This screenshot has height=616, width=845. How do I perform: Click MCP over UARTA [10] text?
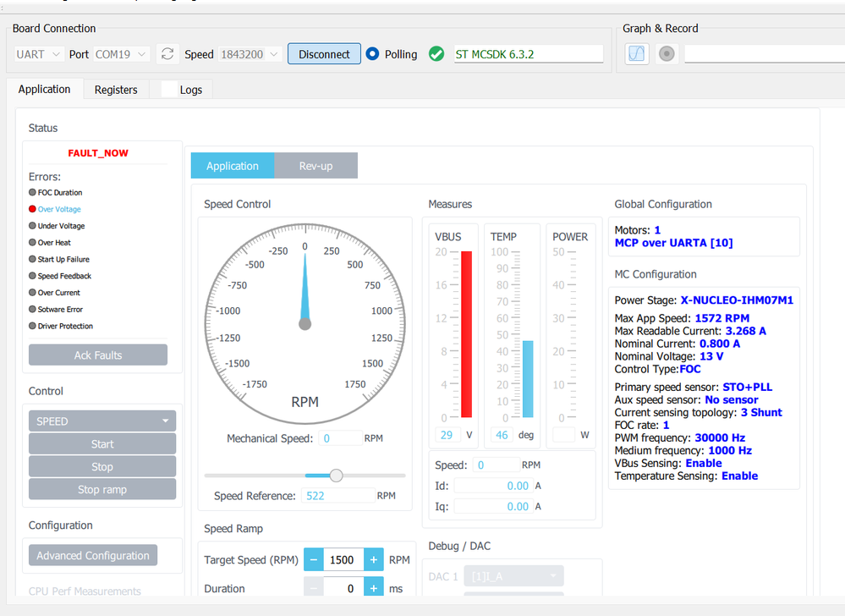click(673, 243)
